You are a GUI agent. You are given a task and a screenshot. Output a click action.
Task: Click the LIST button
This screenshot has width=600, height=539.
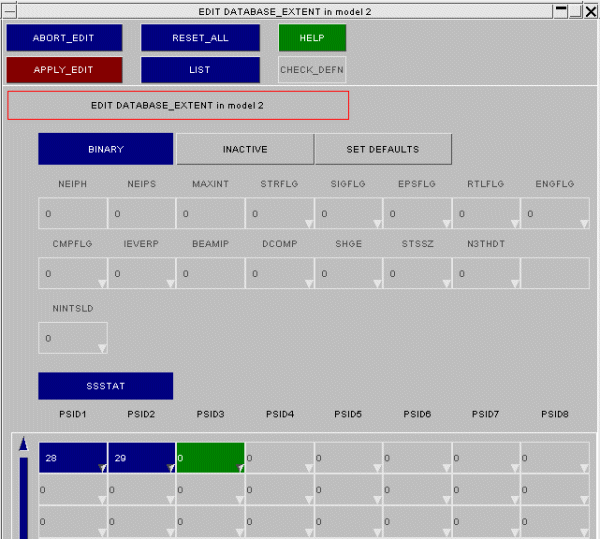200,70
